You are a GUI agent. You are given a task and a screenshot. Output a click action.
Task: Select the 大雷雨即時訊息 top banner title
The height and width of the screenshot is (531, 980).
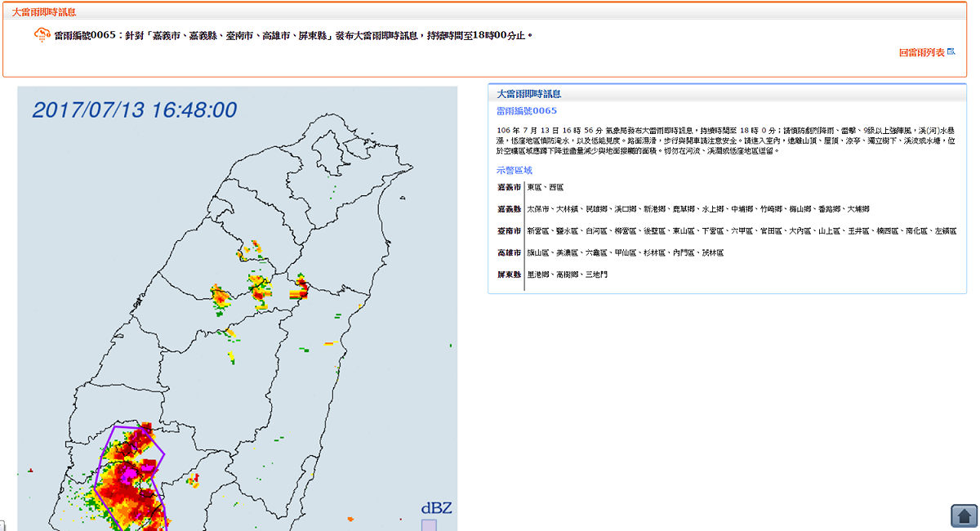[42, 12]
